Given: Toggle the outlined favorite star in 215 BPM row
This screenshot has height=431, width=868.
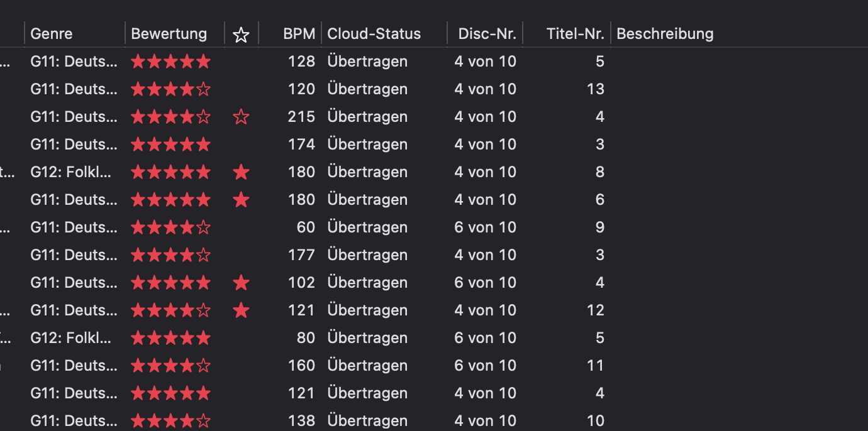Looking at the screenshot, I should [241, 117].
